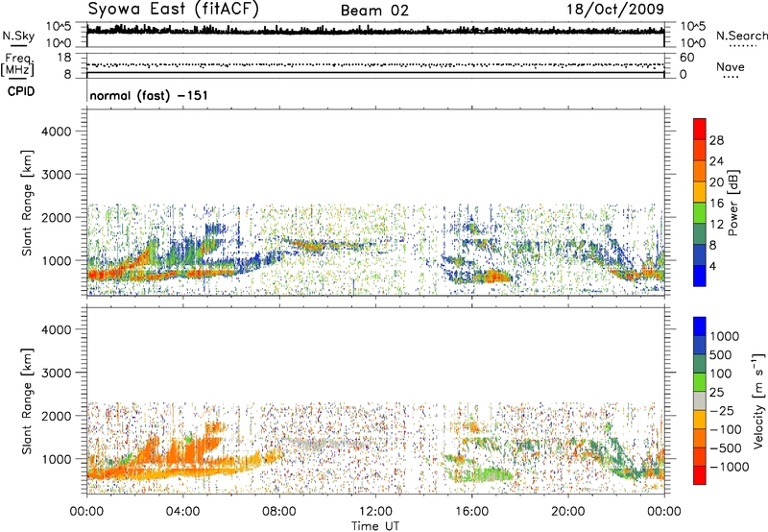Click the 'Power [dB]' colorbar label

(732, 203)
